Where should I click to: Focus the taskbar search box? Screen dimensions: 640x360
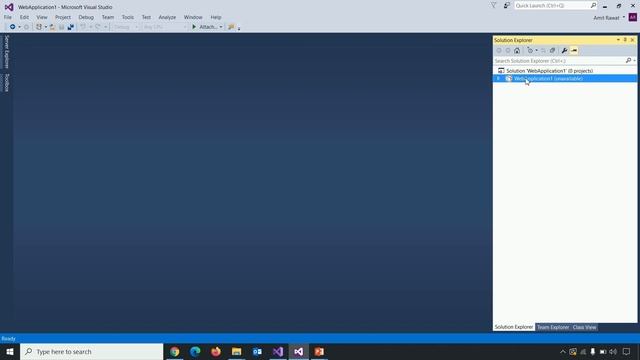click(91, 351)
